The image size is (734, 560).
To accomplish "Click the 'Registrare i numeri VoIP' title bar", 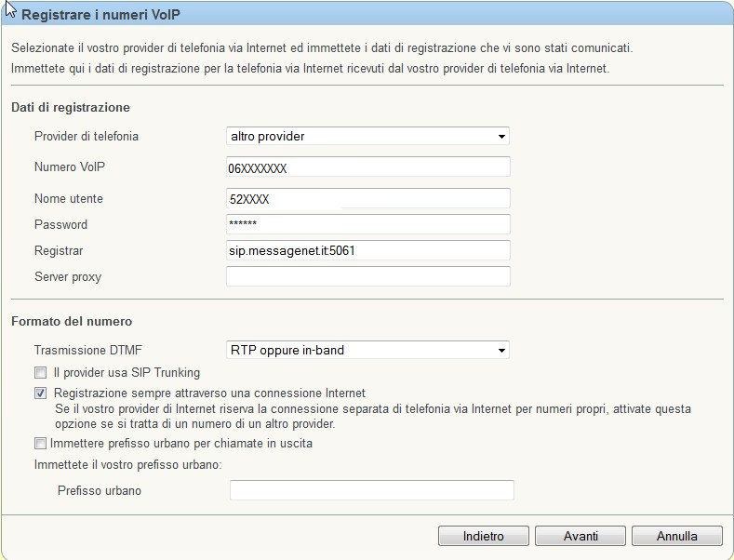I will [x=367, y=14].
